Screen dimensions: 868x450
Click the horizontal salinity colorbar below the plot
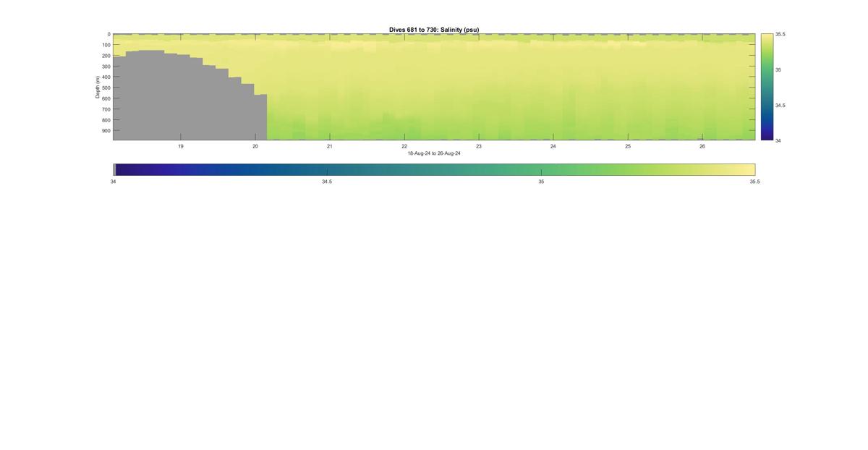point(434,169)
